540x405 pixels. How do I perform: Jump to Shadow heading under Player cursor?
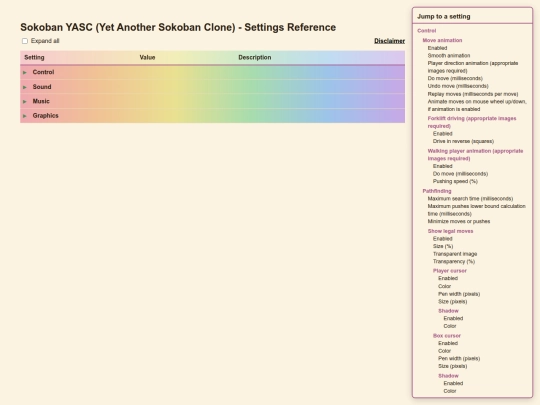point(448,311)
